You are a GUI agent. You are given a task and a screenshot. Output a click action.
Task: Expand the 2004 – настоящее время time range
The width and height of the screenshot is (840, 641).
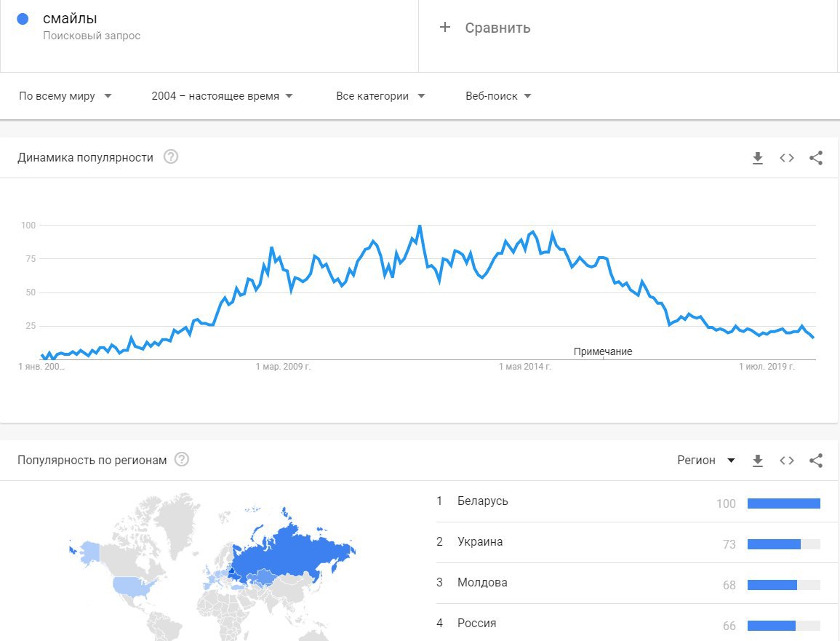[x=222, y=96]
